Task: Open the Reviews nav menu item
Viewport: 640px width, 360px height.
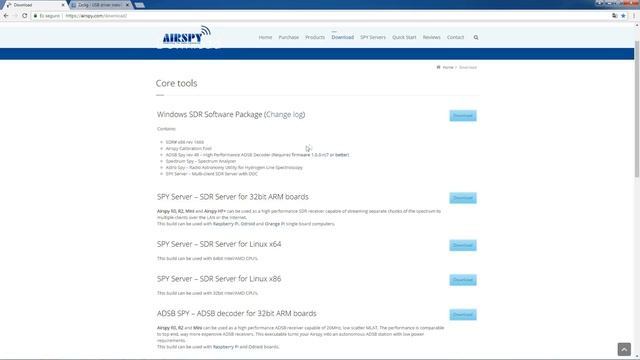Action: tap(431, 37)
